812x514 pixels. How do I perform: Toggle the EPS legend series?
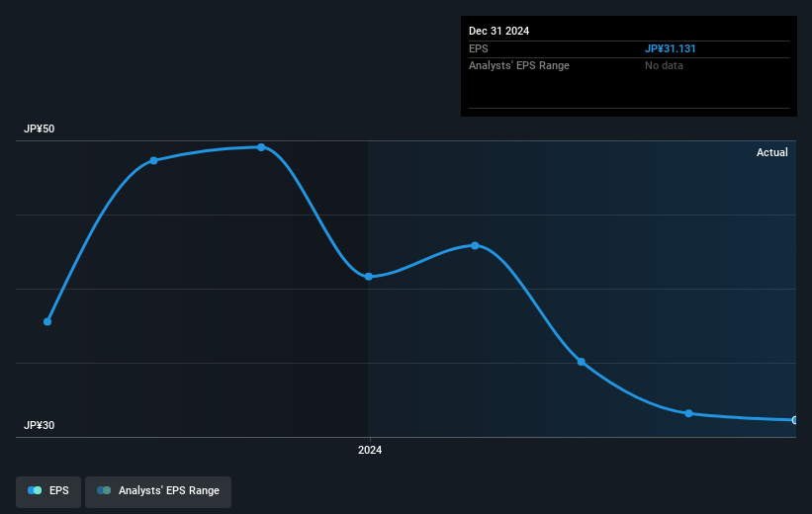(x=48, y=491)
